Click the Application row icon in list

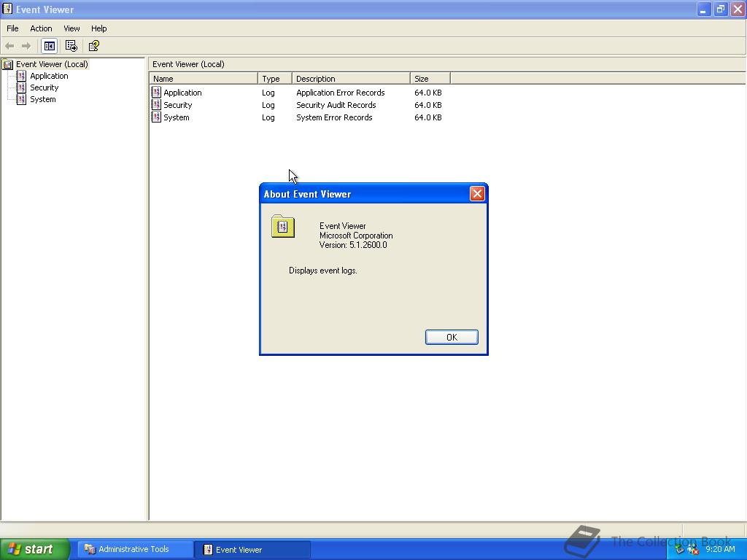(x=156, y=92)
